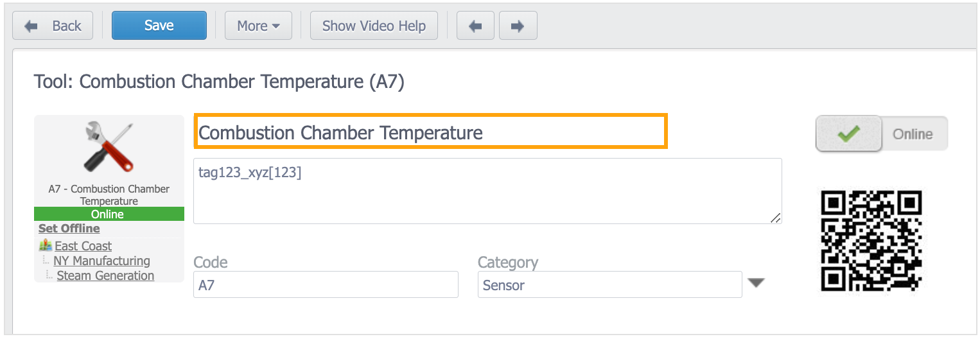Save the tool record
The width and height of the screenshot is (980, 339).
159,26
